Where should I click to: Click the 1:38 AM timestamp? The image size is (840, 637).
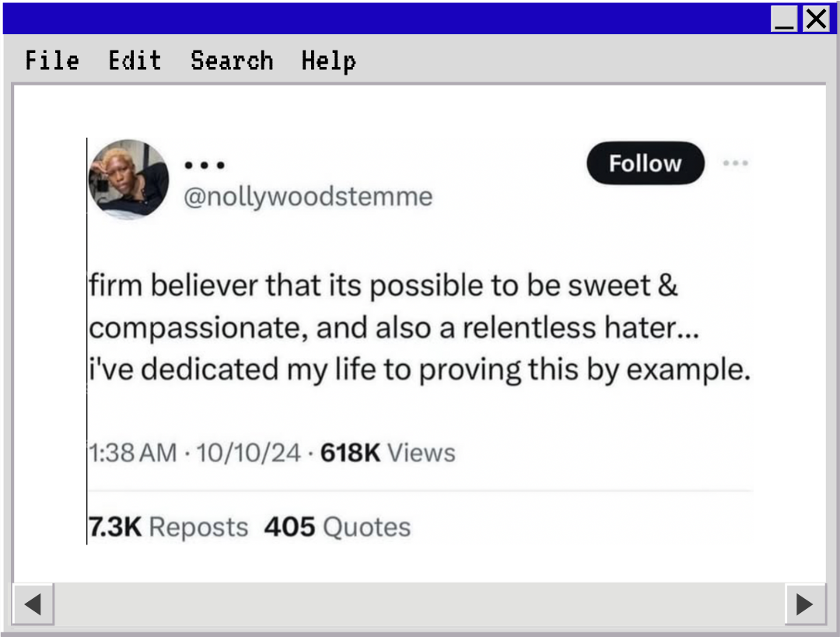tap(133, 453)
